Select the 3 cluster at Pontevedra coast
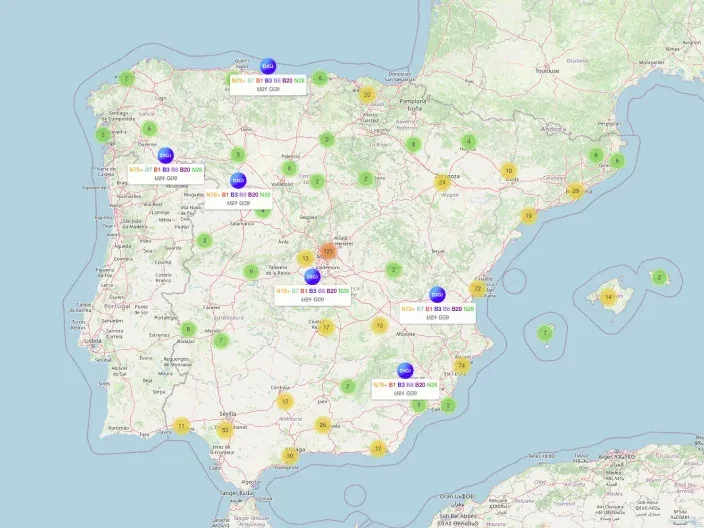Viewport: 704px width, 528px height. click(103, 134)
